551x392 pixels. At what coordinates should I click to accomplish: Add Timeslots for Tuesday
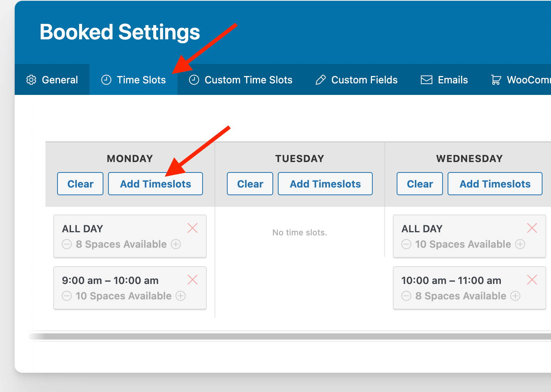tap(325, 184)
